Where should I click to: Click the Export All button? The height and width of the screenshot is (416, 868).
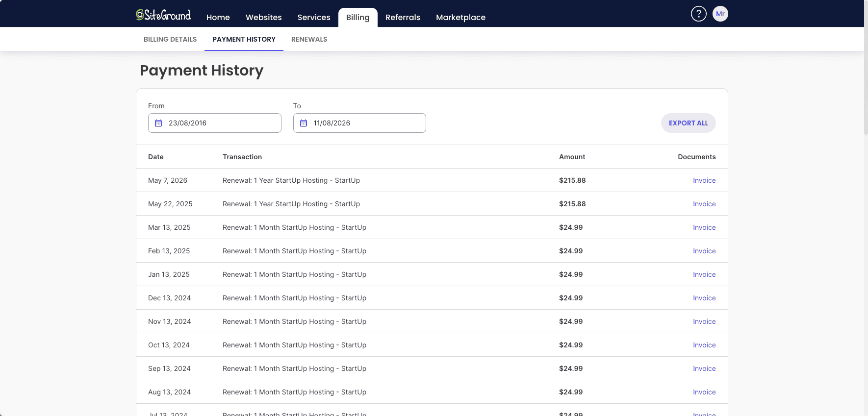(x=688, y=123)
